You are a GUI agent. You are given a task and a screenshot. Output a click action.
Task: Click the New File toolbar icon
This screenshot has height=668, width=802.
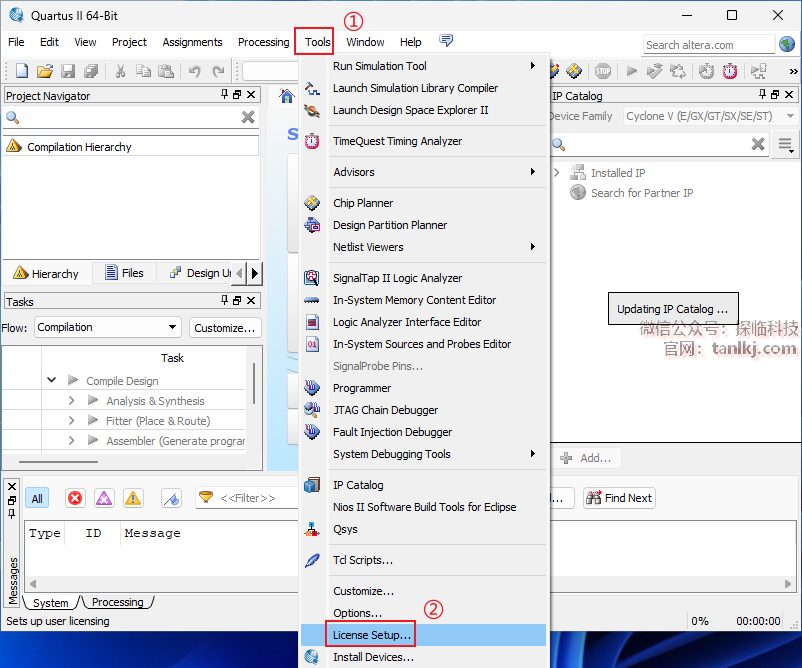point(22,71)
